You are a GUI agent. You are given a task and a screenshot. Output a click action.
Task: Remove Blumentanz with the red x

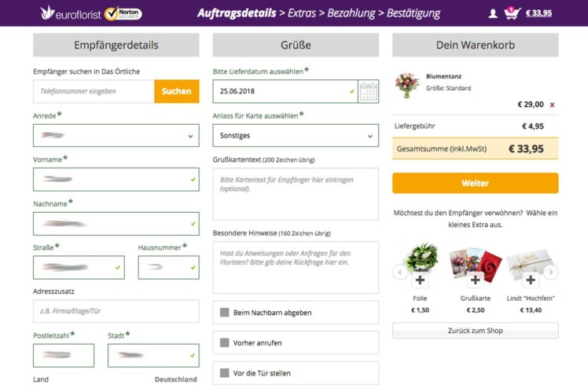552,105
